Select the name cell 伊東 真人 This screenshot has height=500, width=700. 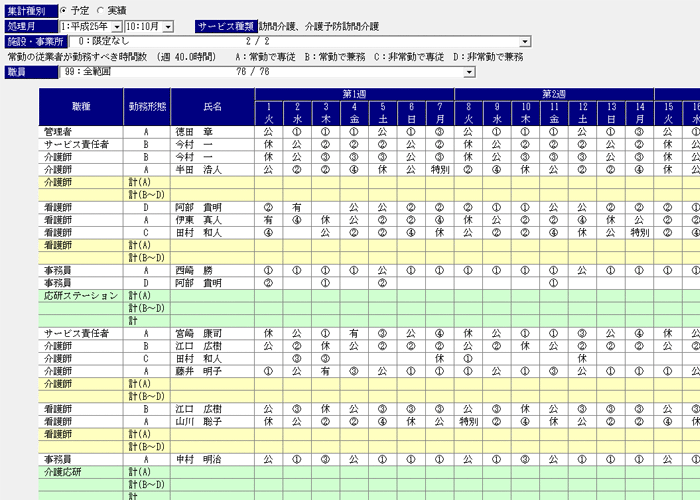[212, 220]
